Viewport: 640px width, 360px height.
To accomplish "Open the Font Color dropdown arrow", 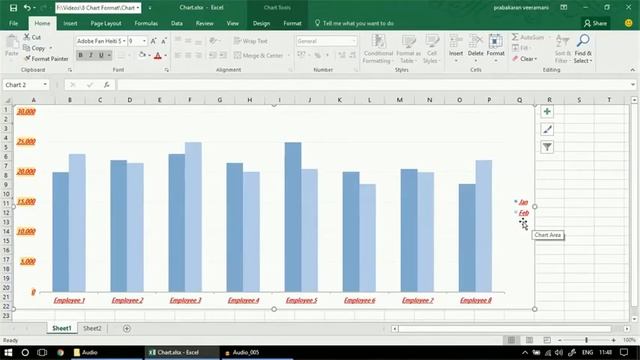I will 165,56.
